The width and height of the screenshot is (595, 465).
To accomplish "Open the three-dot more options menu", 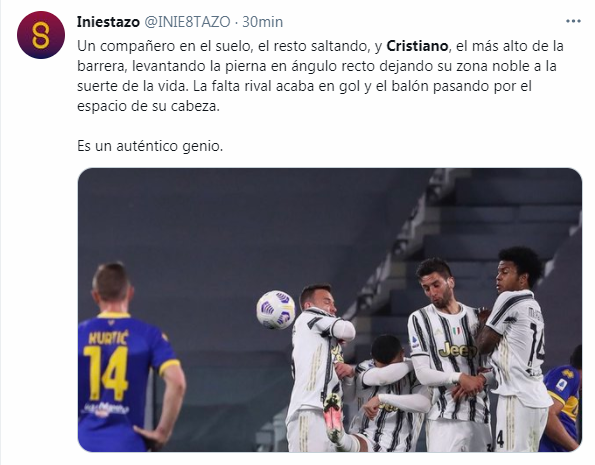I will (x=573, y=21).
